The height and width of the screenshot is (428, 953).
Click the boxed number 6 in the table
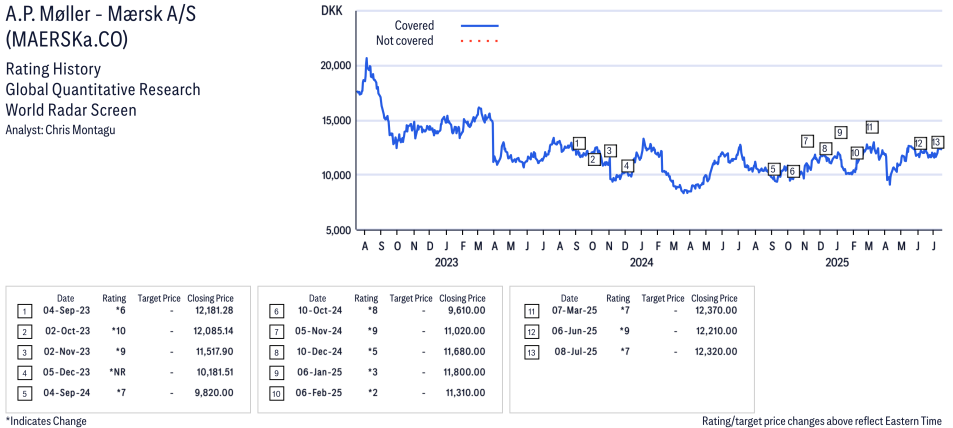(x=276, y=312)
